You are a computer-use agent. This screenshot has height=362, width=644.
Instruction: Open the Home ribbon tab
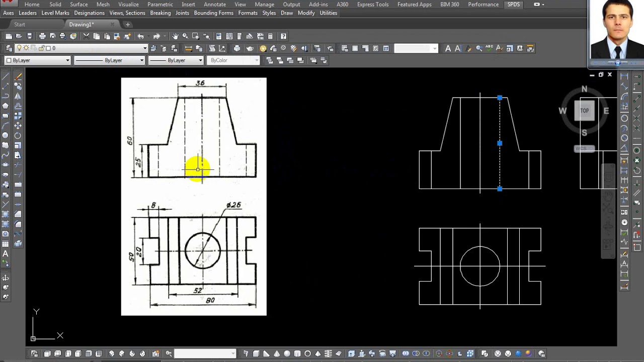(x=32, y=5)
